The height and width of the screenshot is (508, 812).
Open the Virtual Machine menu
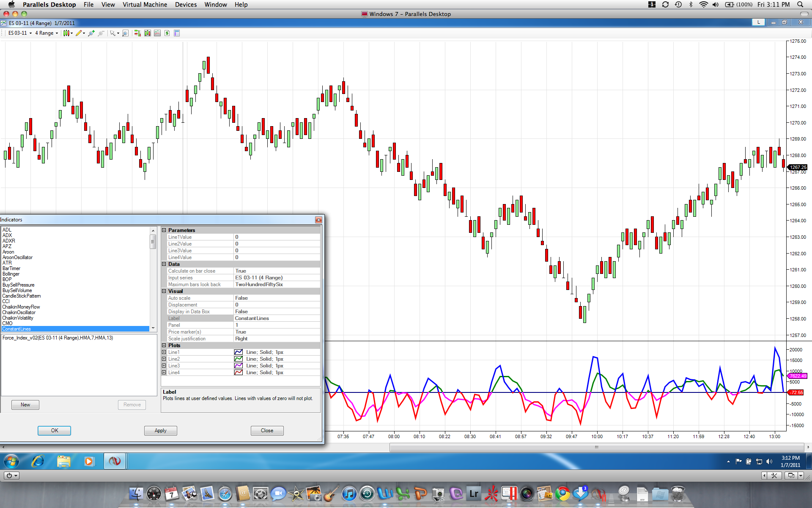145,5
